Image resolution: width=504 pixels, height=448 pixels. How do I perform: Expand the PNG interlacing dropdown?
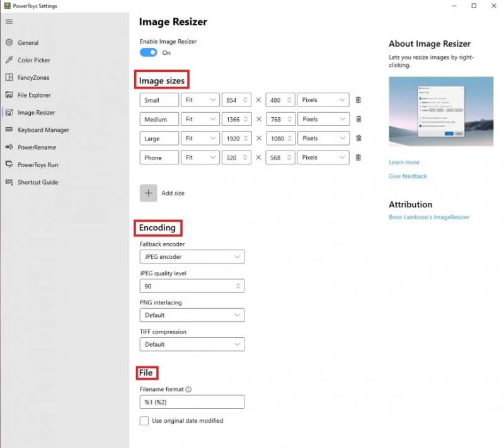(x=192, y=315)
